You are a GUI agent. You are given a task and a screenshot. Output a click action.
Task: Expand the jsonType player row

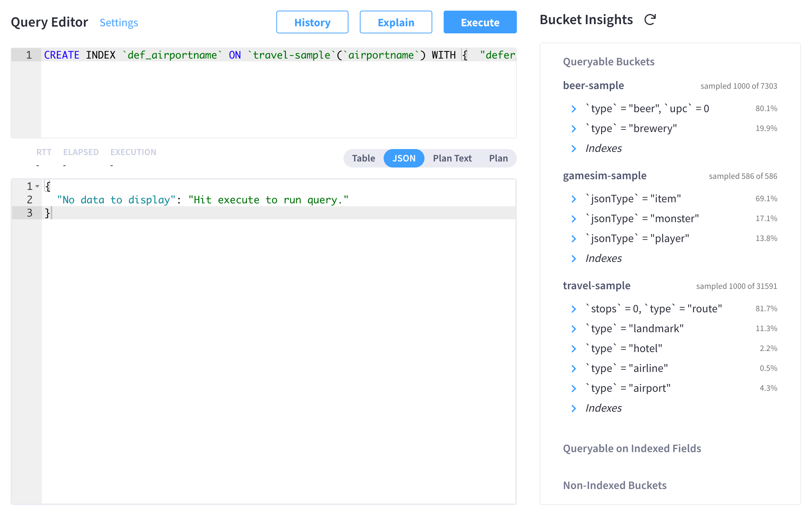(574, 238)
